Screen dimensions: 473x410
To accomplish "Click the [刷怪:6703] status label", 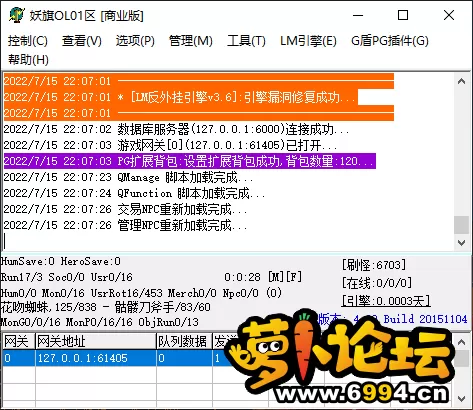I will (374, 265).
